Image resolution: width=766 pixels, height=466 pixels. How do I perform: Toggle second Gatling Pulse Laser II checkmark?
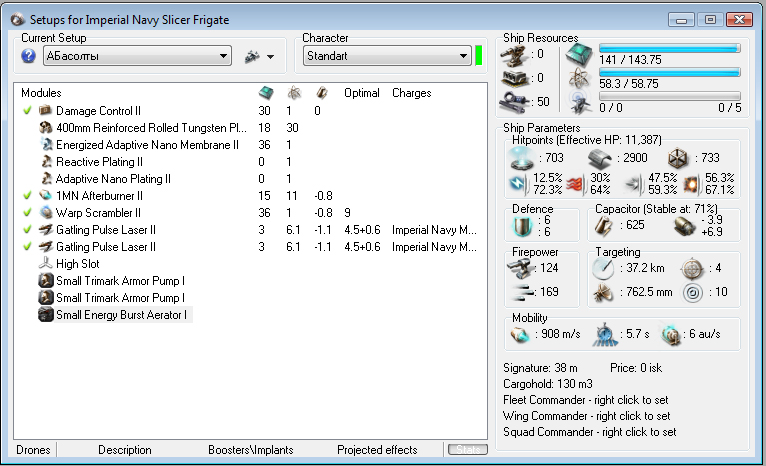[27, 247]
